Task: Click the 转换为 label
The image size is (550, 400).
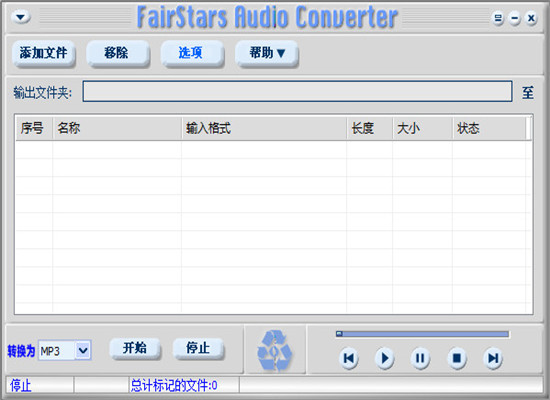Action: coord(21,351)
